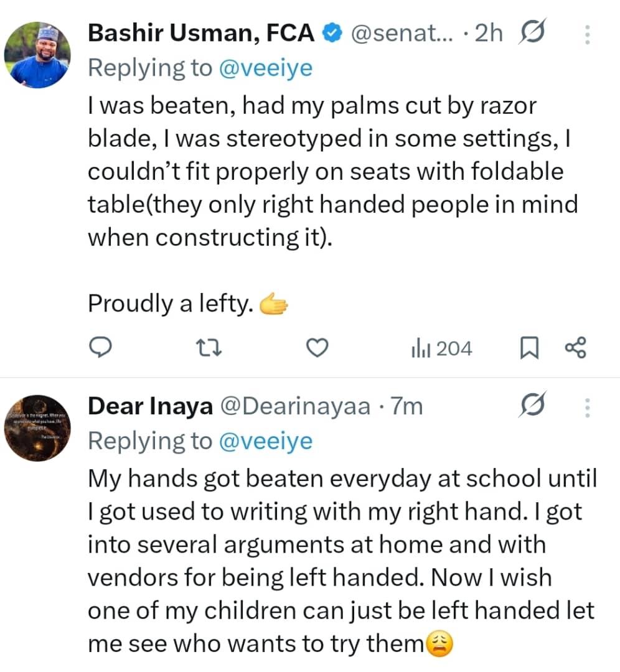Click the retweet icon under Bashir's reply
This screenshot has width=620, height=672.
[209, 347]
